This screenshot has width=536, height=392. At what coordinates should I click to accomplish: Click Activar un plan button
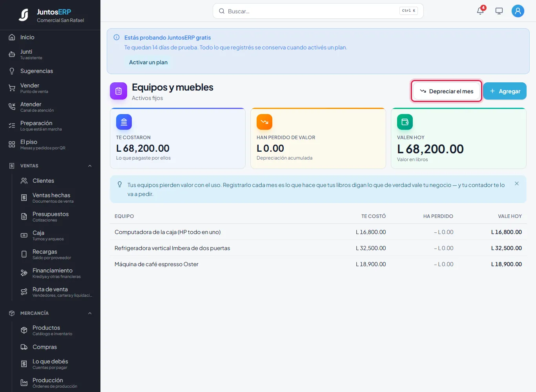[148, 62]
